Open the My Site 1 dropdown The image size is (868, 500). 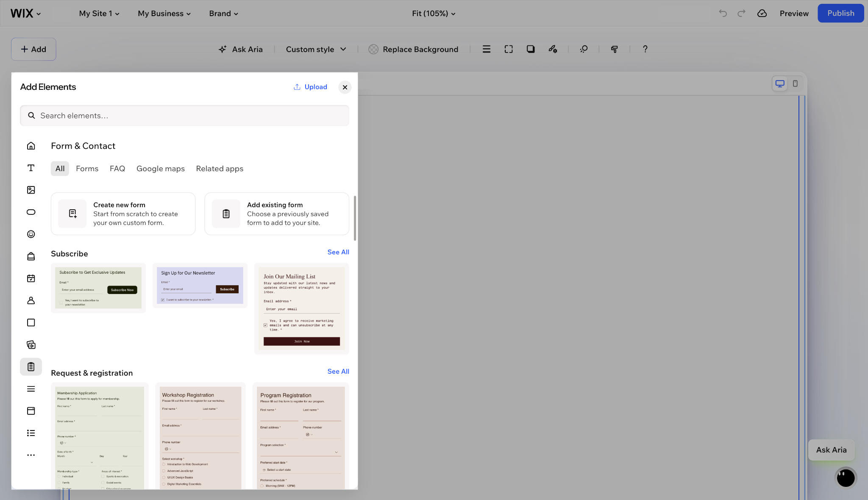coord(99,13)
